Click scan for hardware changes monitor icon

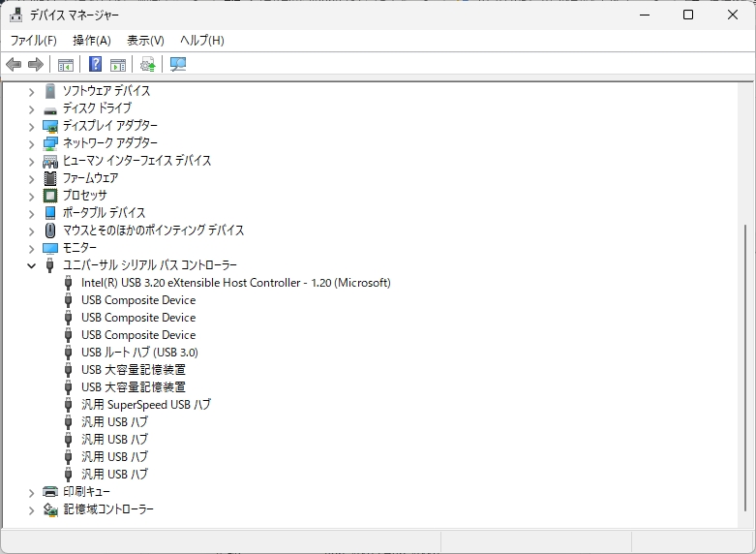178,65
